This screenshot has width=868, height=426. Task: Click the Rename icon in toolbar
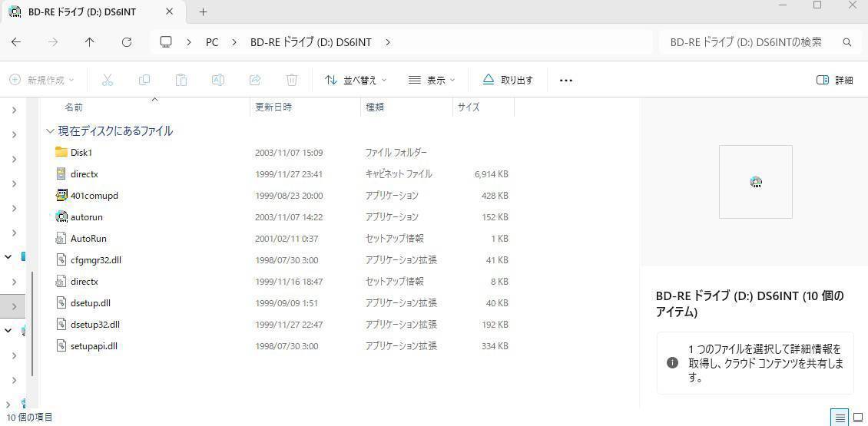(218, 81)
